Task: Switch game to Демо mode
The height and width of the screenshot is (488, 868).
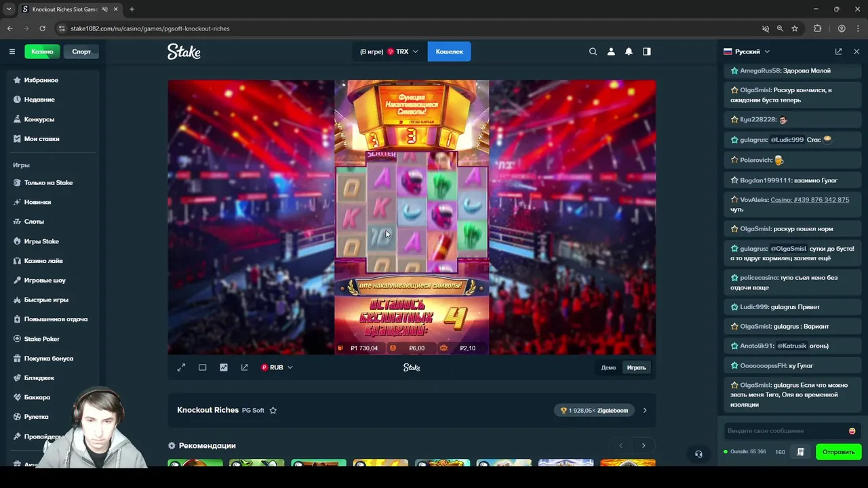Action: click(608, 368)
